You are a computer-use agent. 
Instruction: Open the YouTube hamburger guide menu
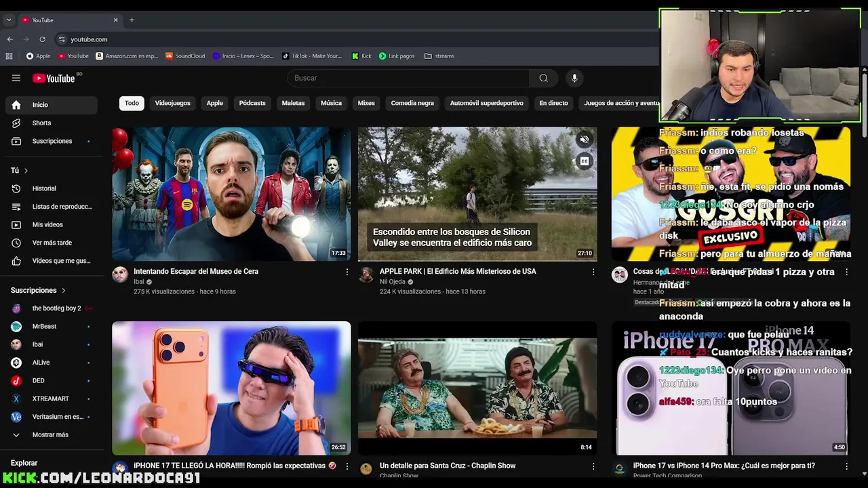16,78
